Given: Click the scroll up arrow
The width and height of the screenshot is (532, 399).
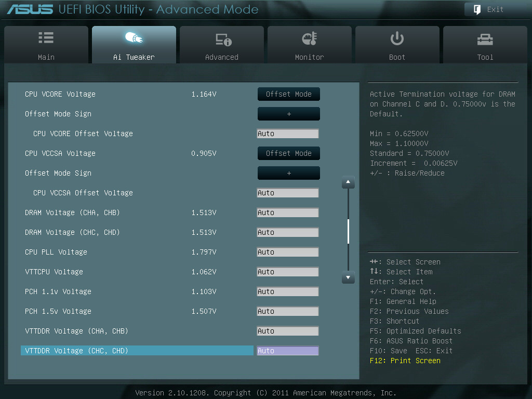Looking at the screenshot, I should [x=348, y=182].
